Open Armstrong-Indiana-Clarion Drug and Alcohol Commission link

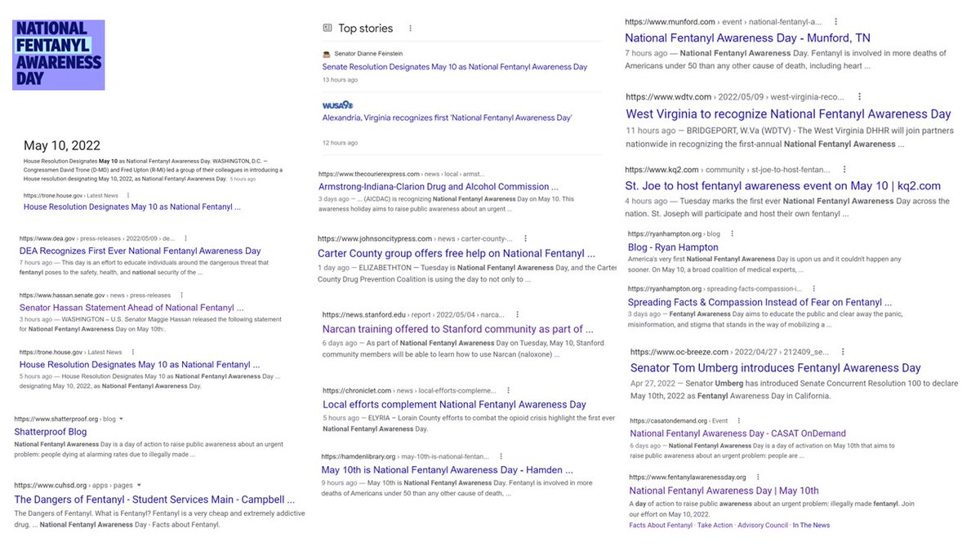(x=439, y=187)
